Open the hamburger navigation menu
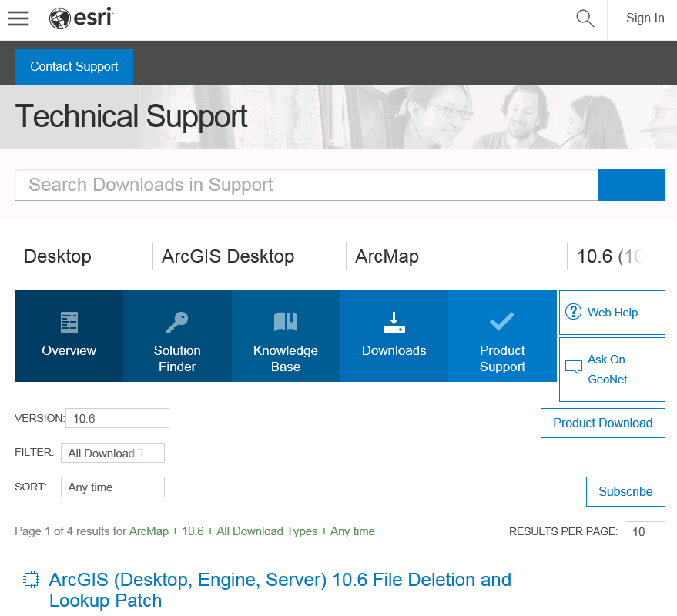This screenshot has width=677, height=616. tap(18, 18)
